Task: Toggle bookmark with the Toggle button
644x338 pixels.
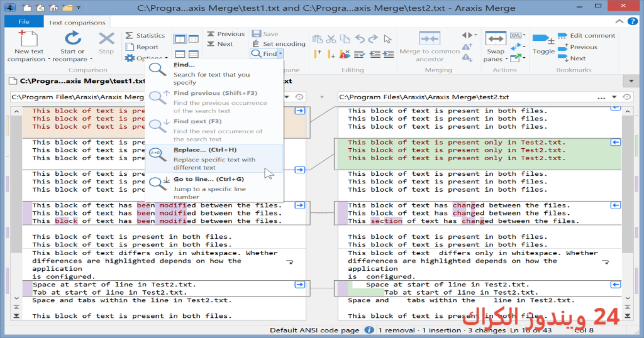Action: [x=543, y=44]
